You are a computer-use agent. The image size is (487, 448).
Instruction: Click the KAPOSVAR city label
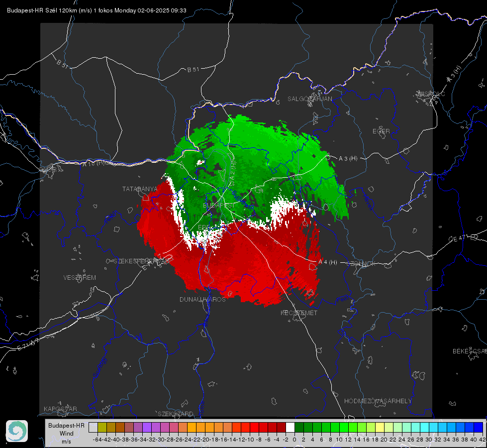pyautogui.click(x=60, y=409)
